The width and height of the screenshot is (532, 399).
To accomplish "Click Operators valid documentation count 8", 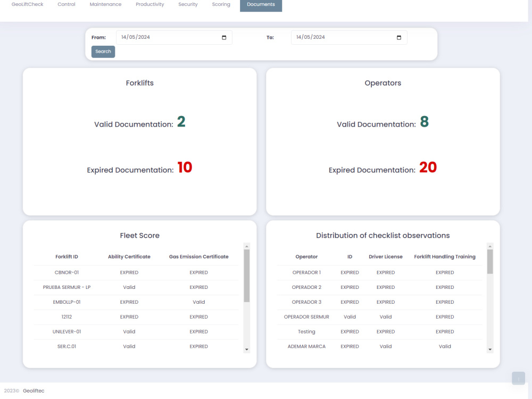I will point(425,122).
